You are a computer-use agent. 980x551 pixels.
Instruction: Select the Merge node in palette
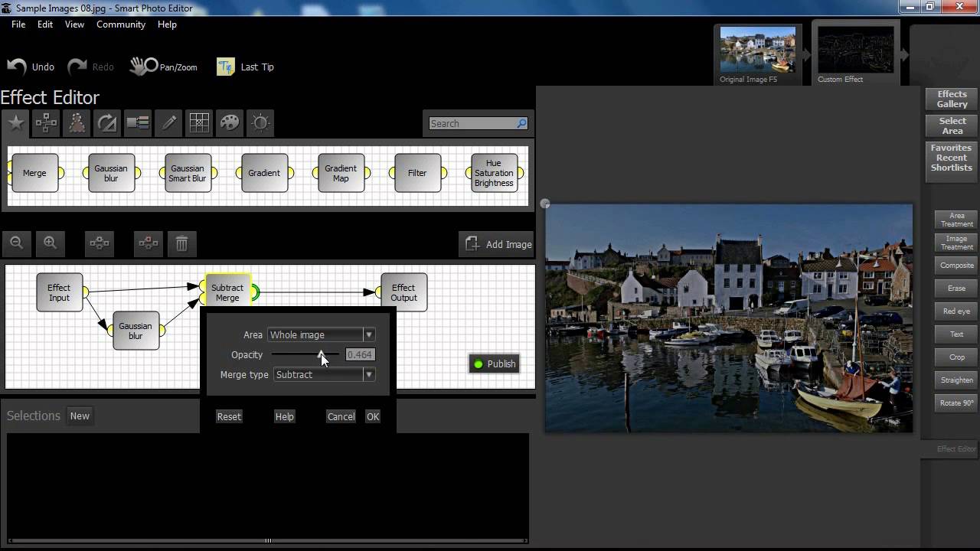click(34, 173)
